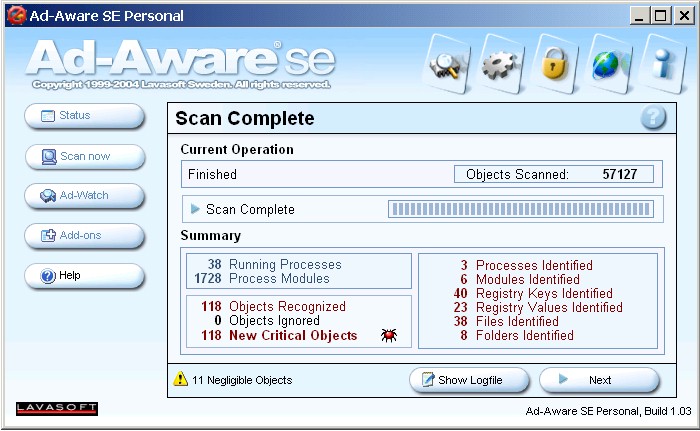
Task: Click '8 Folders Identified' line
Action: [x=517, y=335]
